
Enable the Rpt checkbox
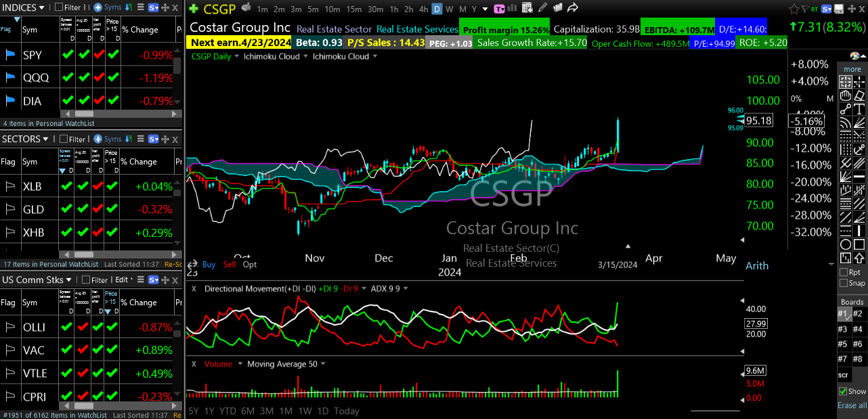[x=844, y=272]
